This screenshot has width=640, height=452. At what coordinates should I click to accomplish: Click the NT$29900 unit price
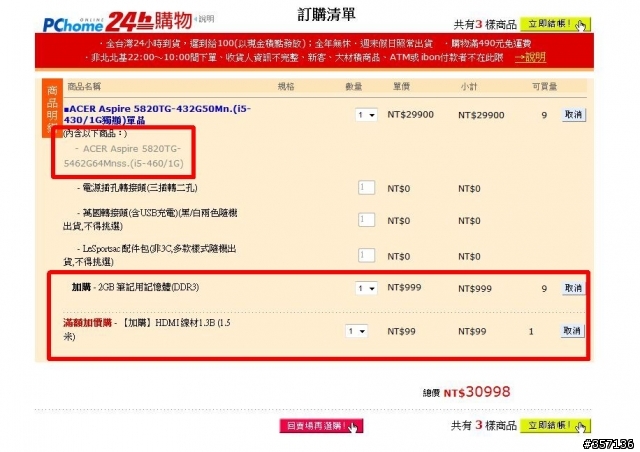point(410,115)
